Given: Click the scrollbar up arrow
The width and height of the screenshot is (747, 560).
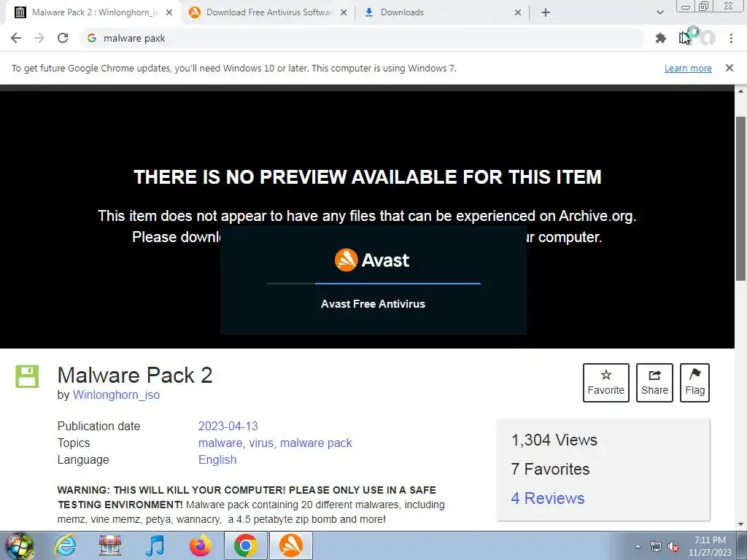Looking at the screenshot, I should [x=741, y=90].
